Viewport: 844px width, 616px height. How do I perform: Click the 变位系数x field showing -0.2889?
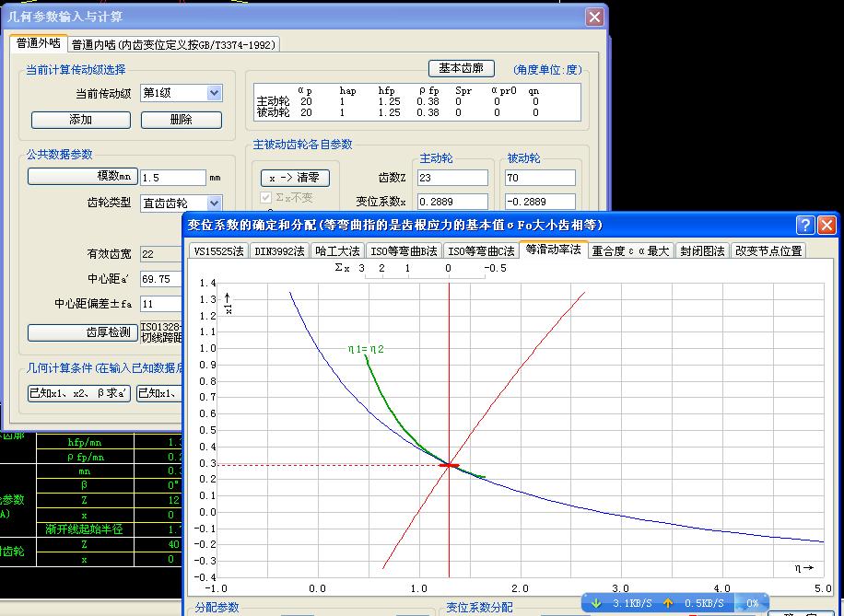(540, 202)
